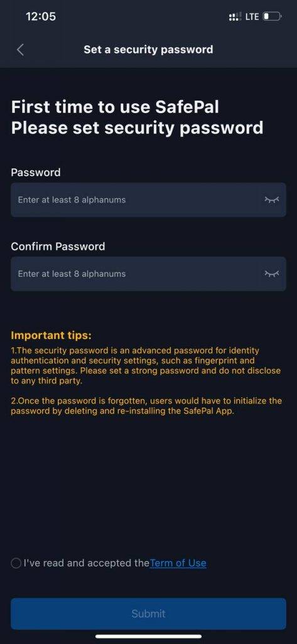
Task: Tap the 'Set a security password' title
Action: click(x=148, y=50)
